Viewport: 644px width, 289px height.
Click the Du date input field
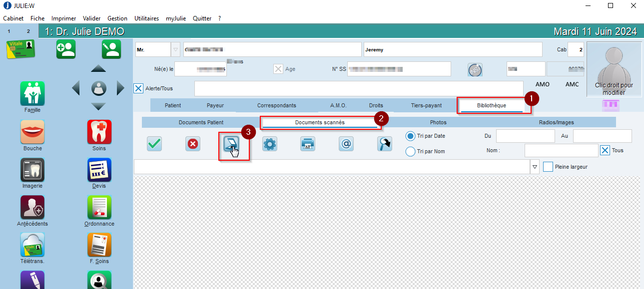[x=526, y=136]
